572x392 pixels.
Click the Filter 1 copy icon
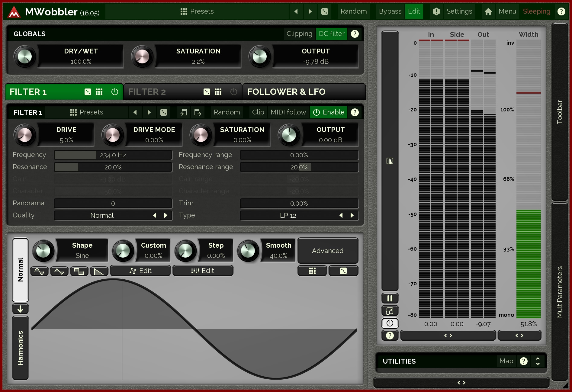(x=184, y=112)
